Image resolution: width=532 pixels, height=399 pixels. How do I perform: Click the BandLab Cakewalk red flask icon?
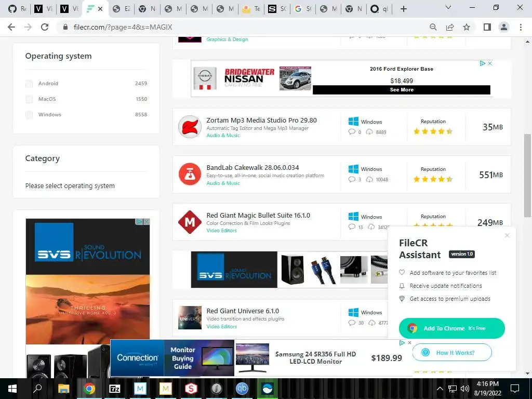[x=190, y=175]
